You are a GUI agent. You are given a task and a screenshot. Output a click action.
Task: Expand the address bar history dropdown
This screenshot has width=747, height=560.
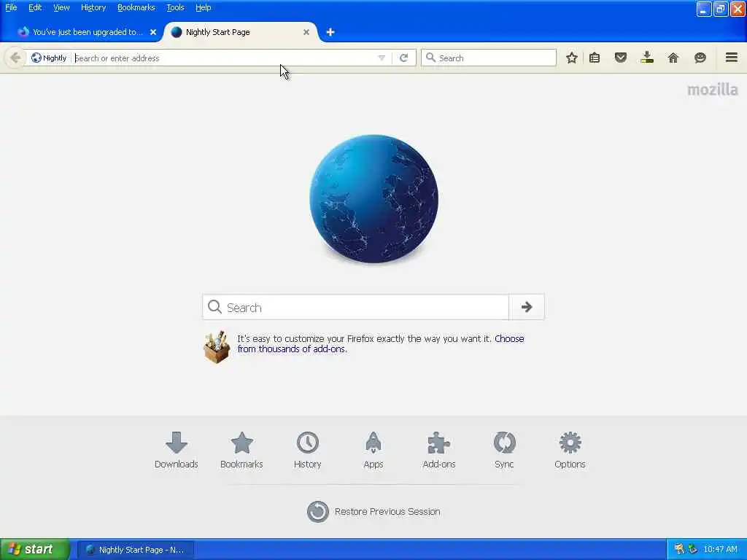pyautogui.click(x=382, y=58)
